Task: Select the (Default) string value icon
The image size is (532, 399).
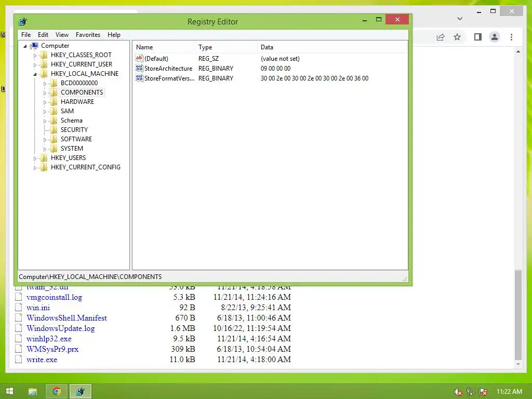Action: 139,58
